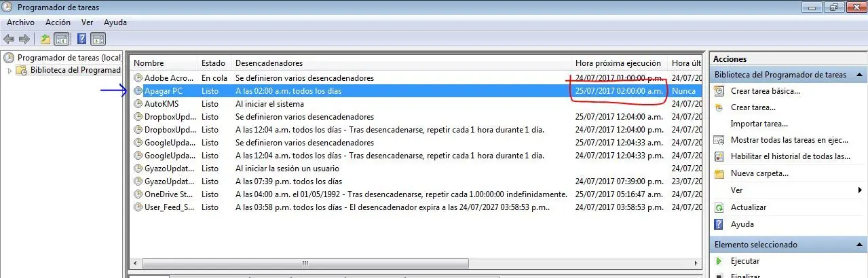Sort by Hora próxima ejecución column header
Viewport: 868px width, 278px height.
tap(619, 63)
